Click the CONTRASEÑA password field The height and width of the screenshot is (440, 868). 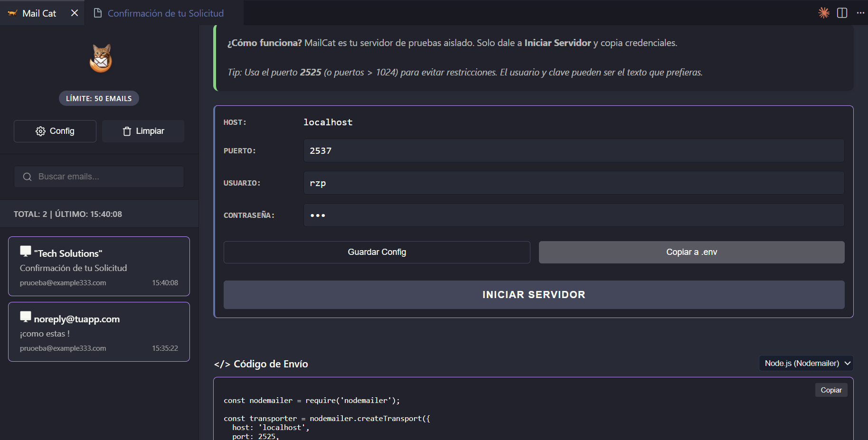[574, 215]
